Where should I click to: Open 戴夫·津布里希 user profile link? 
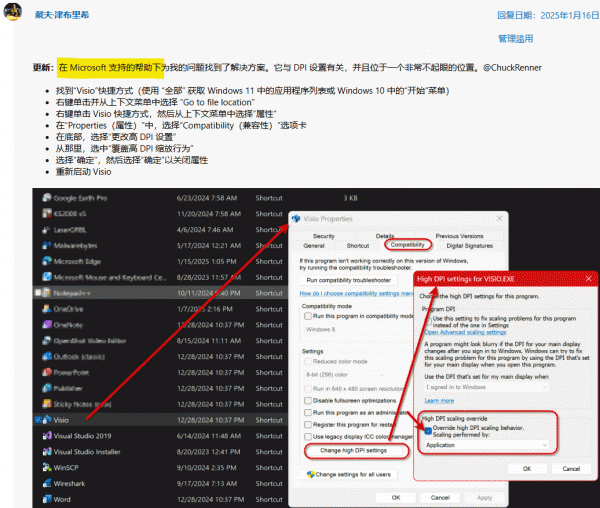[62, 15]
